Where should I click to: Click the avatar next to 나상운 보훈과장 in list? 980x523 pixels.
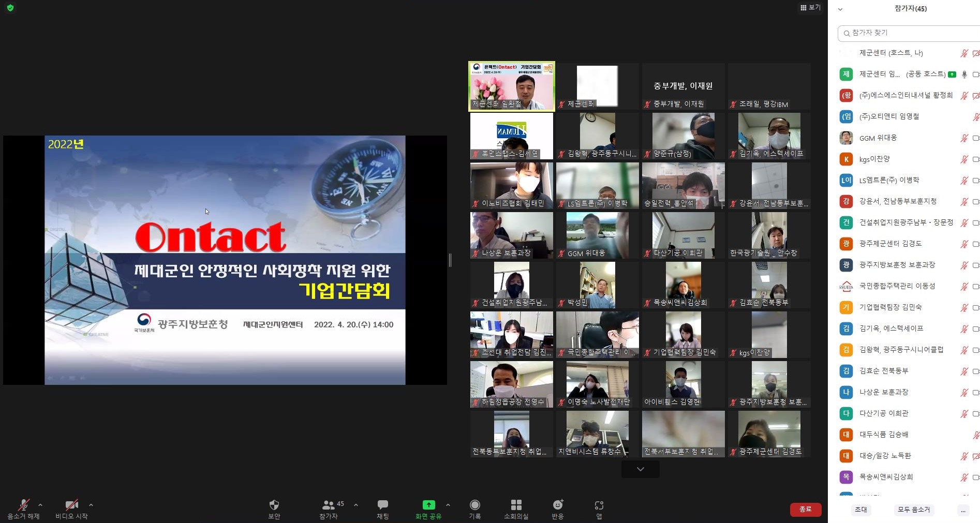click(x=846, y=392)
